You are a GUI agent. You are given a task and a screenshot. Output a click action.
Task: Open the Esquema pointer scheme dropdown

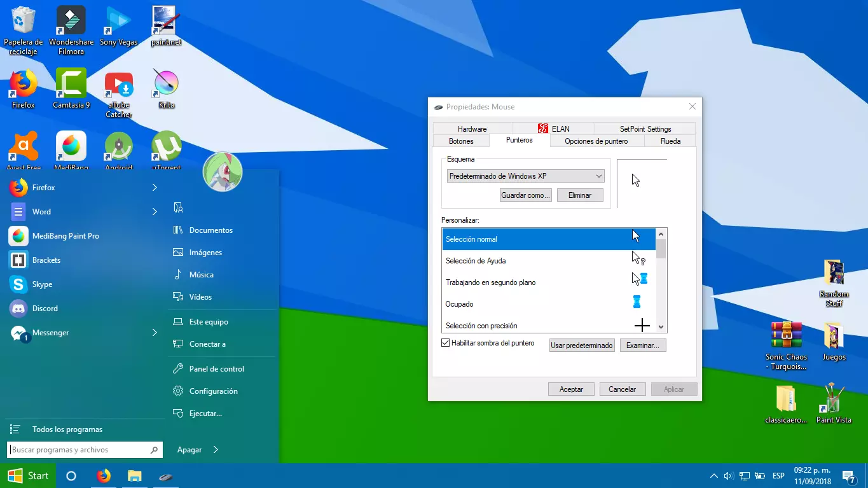pyautogui.click(x=525, y=176)
